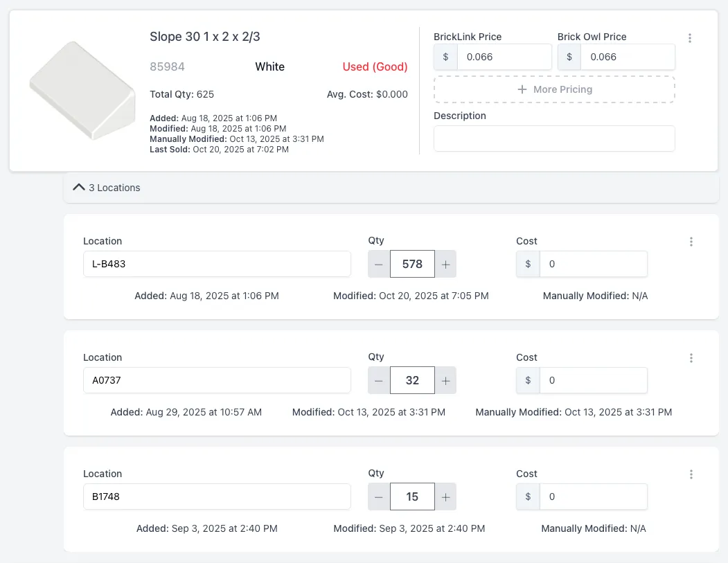The height and width of the screenshot is (563, 728).
Task: Edit the B1748 location name field
Action: tap(217, 497)
